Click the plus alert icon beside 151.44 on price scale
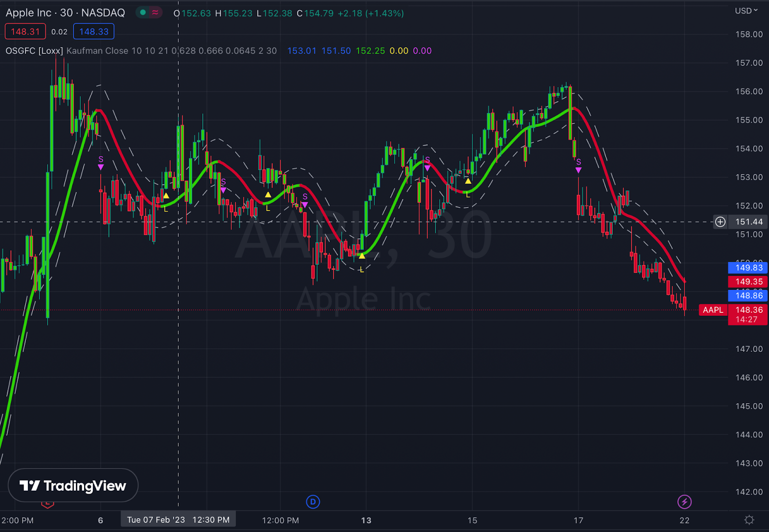The height and width of the screenshot is (532, 769). (720, 222)
